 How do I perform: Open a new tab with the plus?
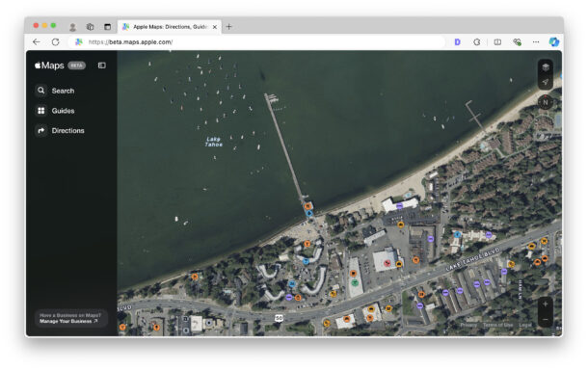point(228,27)
